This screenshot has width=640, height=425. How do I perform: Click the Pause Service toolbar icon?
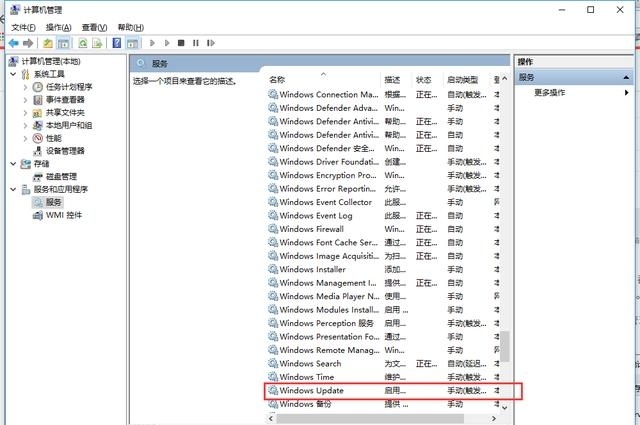pyautogui.click(x=196, y=43)
